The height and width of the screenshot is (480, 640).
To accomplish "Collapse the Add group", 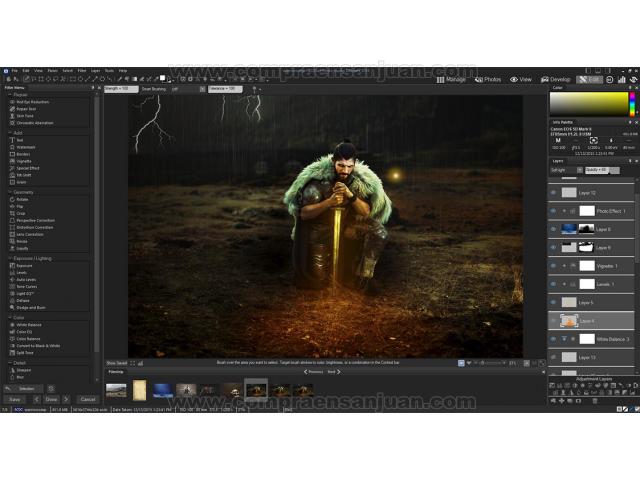I will click(x=10, y=133).
